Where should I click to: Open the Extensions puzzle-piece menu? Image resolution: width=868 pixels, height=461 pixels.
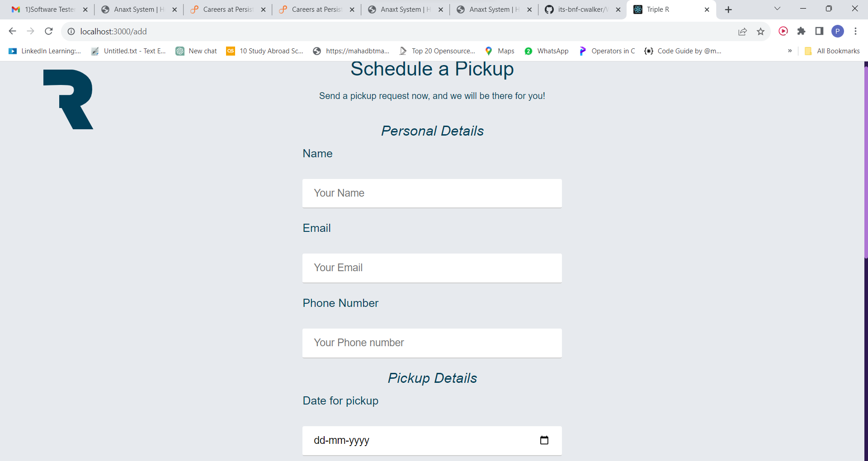point(801,31)
